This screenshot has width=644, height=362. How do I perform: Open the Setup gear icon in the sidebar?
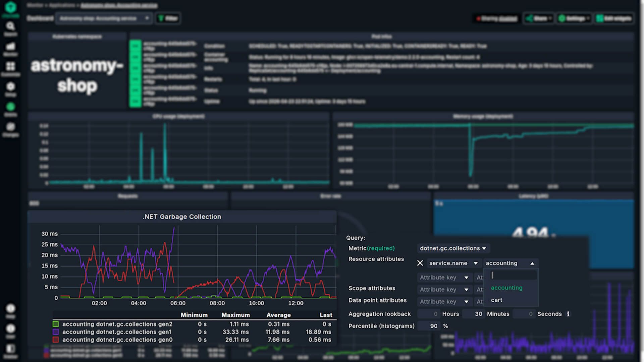(x=10, y=87)
